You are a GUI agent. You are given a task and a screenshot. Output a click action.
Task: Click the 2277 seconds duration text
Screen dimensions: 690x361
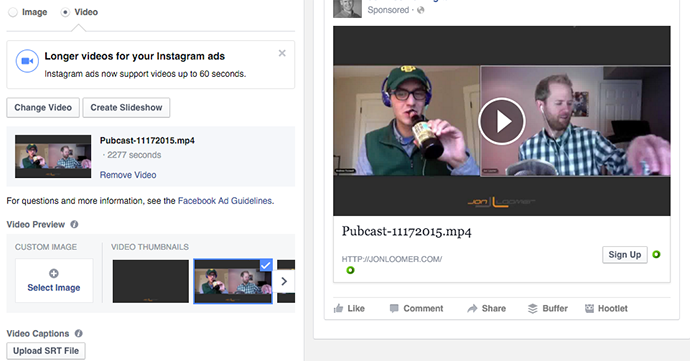134,155
